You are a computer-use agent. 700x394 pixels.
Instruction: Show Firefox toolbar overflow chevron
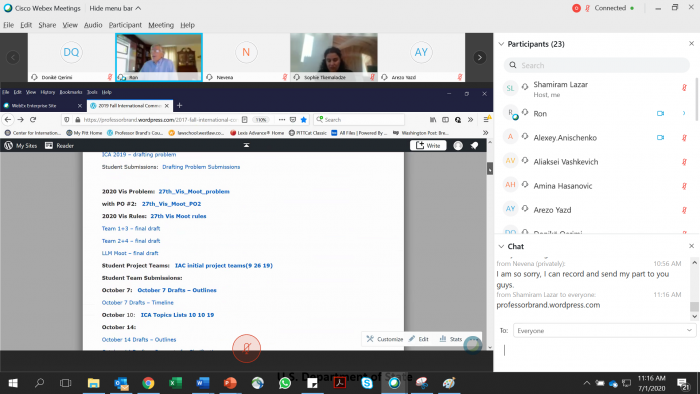470,120
